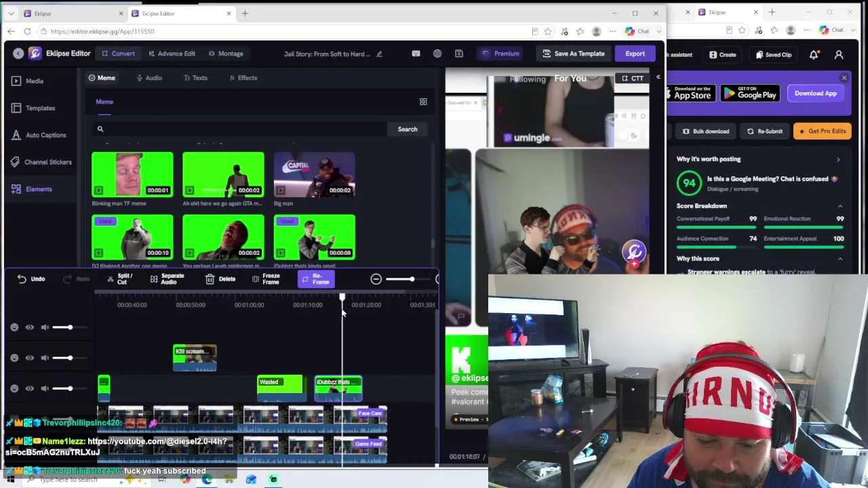Click the Re-Frame button
The height and width of the screenshot is (488, 868).
coord(315,279)
